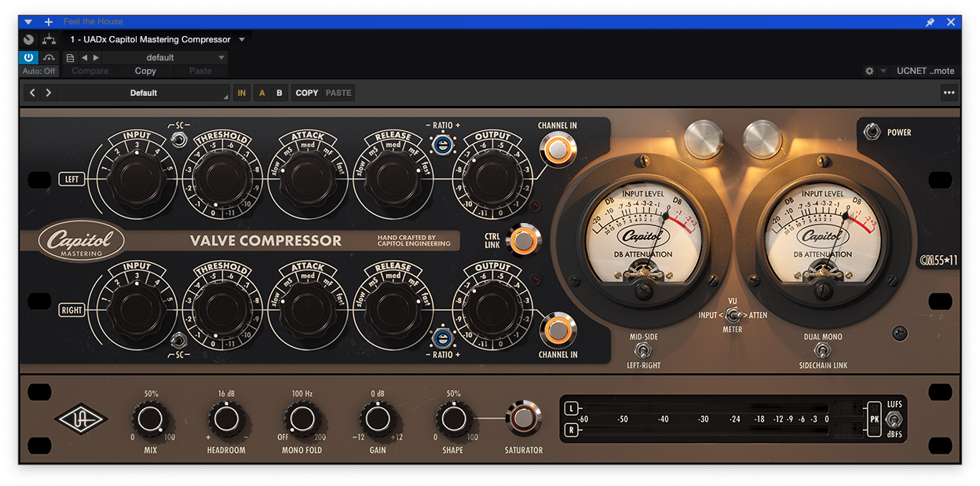Click the right OUTPUT knob
This screenshot has height=486, width=980.
click(492, 310)
